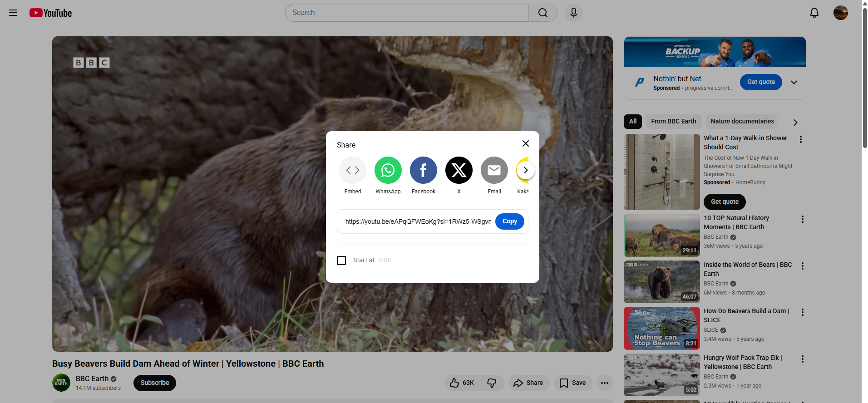Image resolution: width=868 pixels, height=403 pixels.
Task: Show more filter chips with right arrow
Action: click(x=795, y=122)
